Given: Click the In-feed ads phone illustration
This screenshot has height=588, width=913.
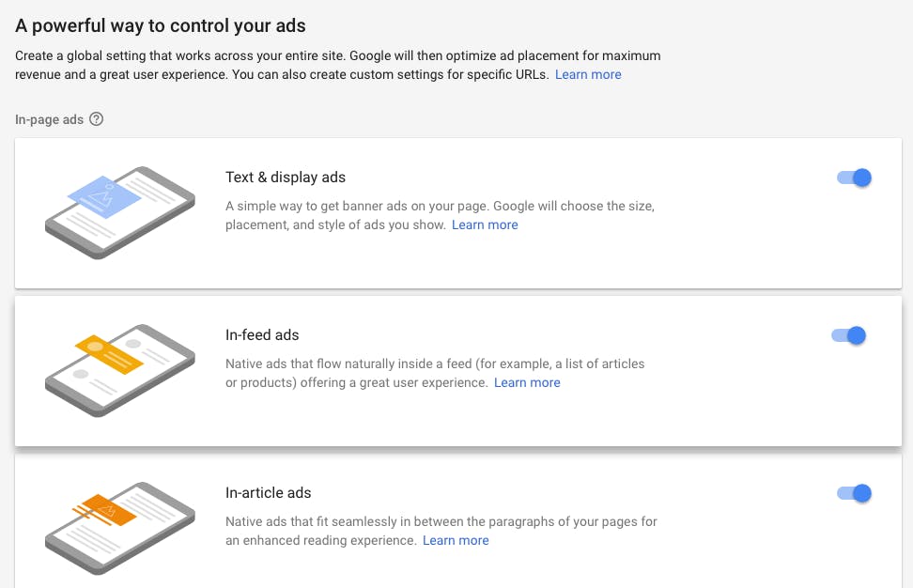Looking at the screenshot, I should 119,371.
